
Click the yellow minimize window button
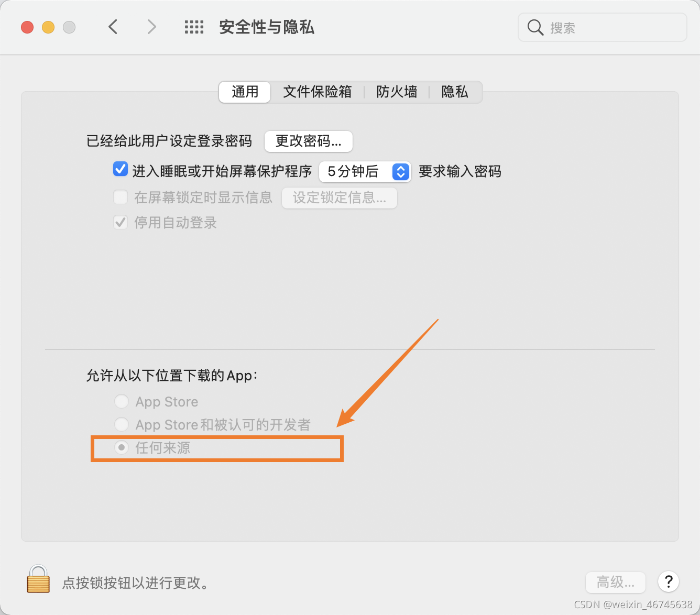[48, 27]
